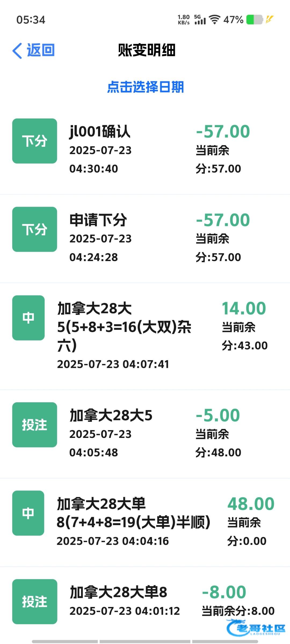Tap the 中 badge for 加拿大28大单8 win
The height and width of the screenshot is (644, 290).
click(x=28, y=513)
